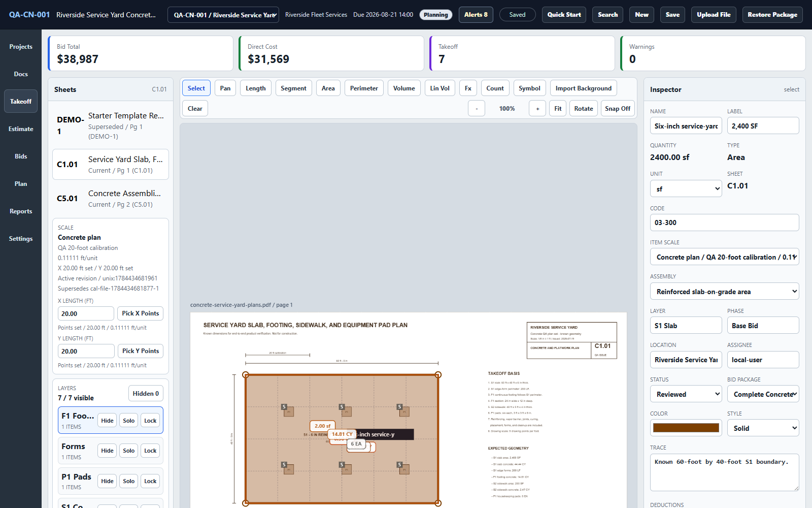Open the Unit sf dropdown
The image size is (812, 508).
coord(686,189)
